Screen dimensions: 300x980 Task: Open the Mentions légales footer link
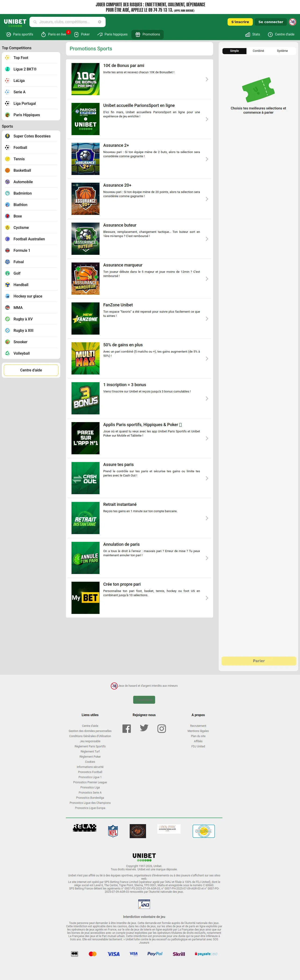[x=198, y=731]
